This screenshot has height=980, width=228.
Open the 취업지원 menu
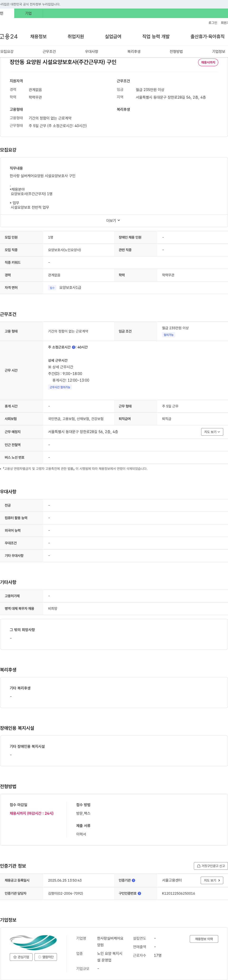point(76,37)
